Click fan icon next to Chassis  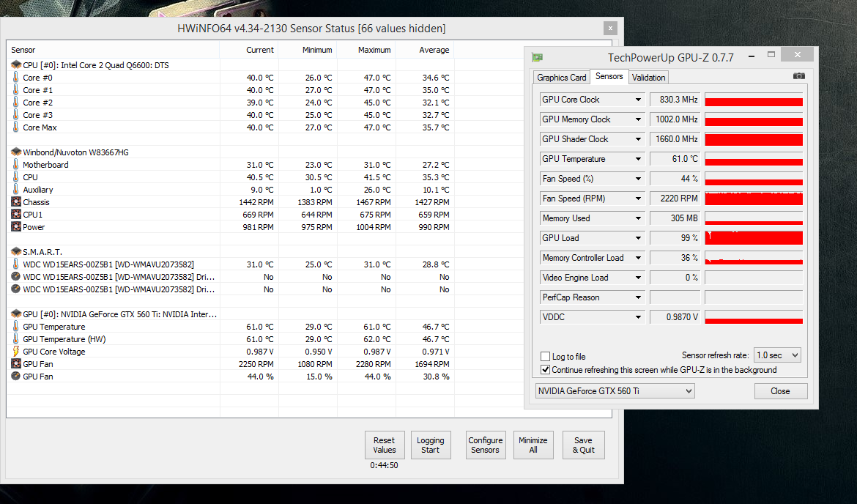(x=16, y=201)
